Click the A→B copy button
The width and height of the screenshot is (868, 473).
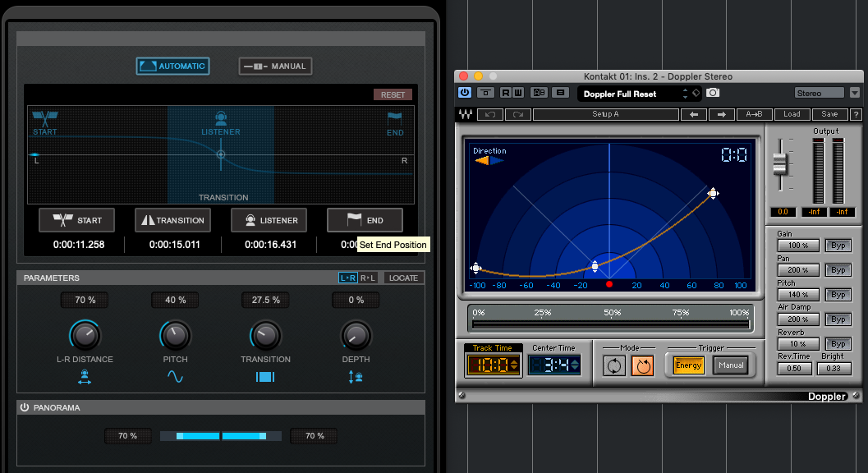[754, 114]
